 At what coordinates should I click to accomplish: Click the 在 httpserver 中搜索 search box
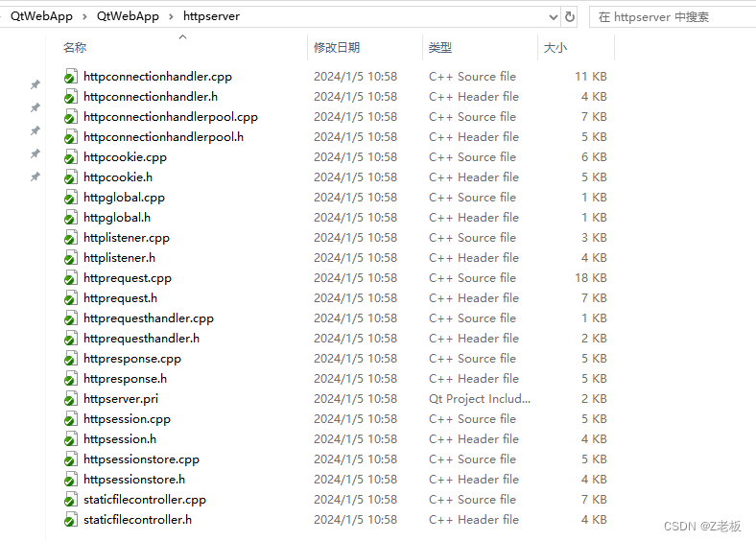673,17
